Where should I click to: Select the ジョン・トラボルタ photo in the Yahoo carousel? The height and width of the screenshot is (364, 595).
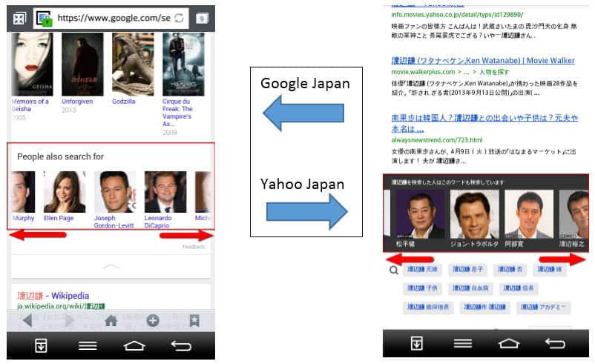click(474, 214)
